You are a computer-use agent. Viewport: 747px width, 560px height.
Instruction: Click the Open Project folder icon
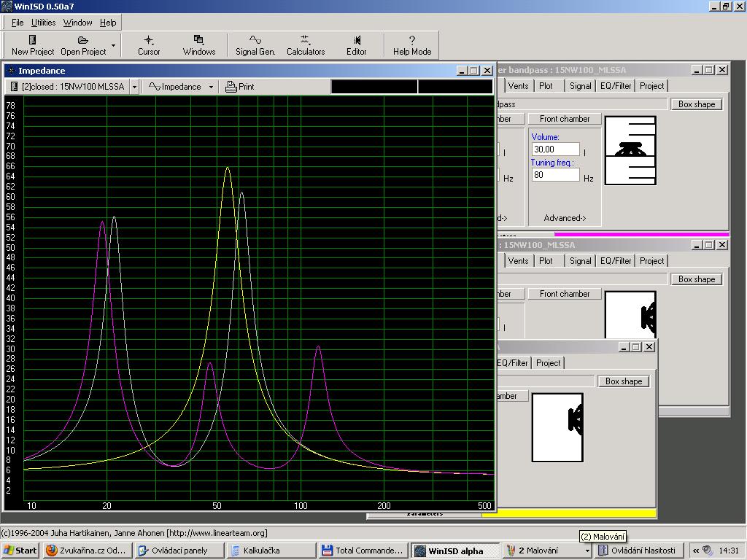pyautogui.click(x=83, y=41)
